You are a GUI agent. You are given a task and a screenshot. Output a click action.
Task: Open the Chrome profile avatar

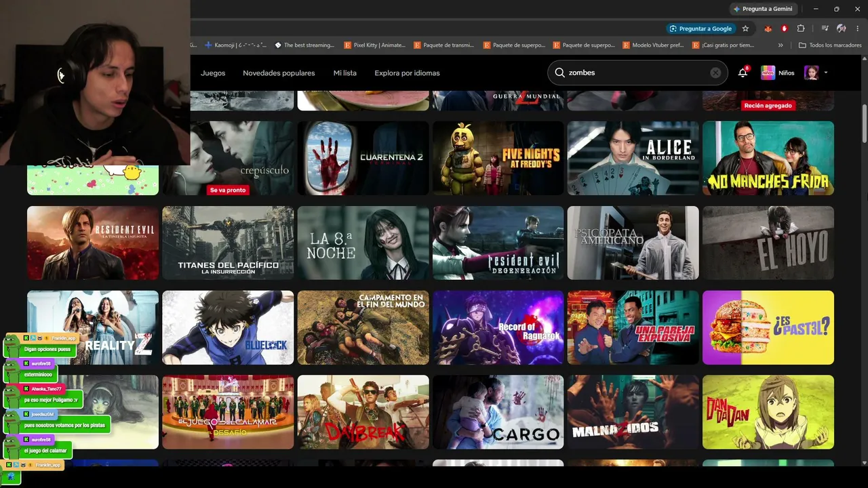click(x=841, y=28)
